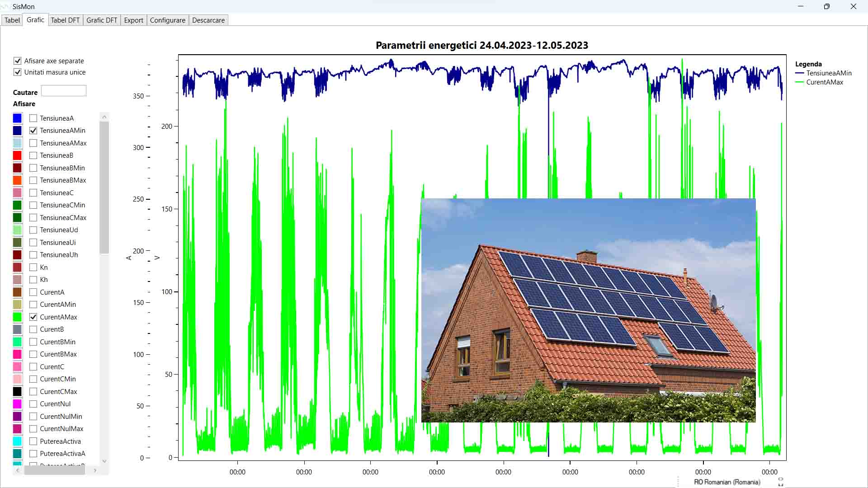Enable the TensiuneaB series checkbox

click(x=33, y=155)
